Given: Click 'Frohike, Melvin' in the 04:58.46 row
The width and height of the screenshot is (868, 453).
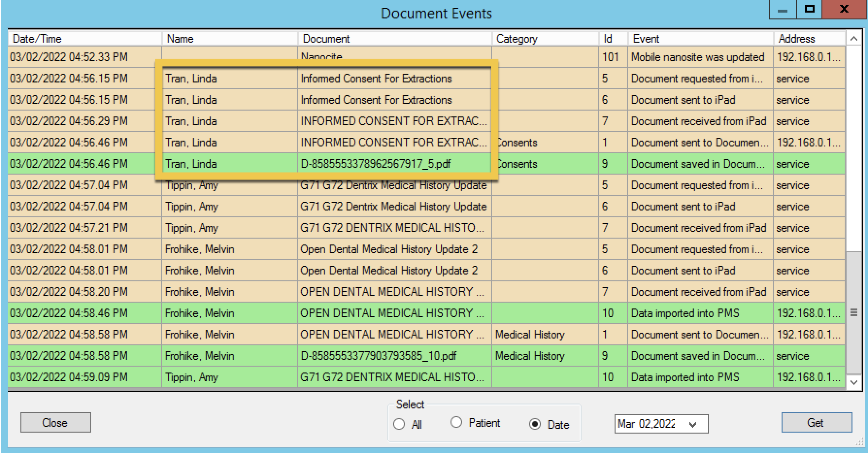Looking at the screenshot, I should tap(200, 313).
